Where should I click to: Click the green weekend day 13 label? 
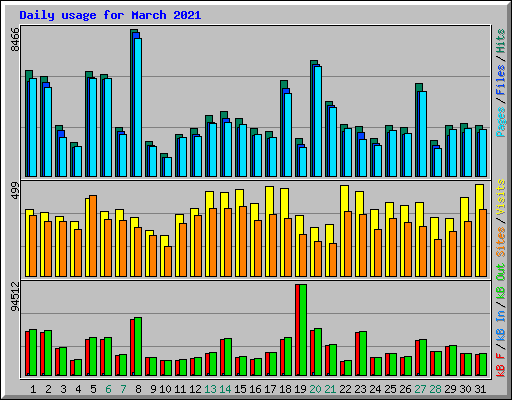pos(210,389)
